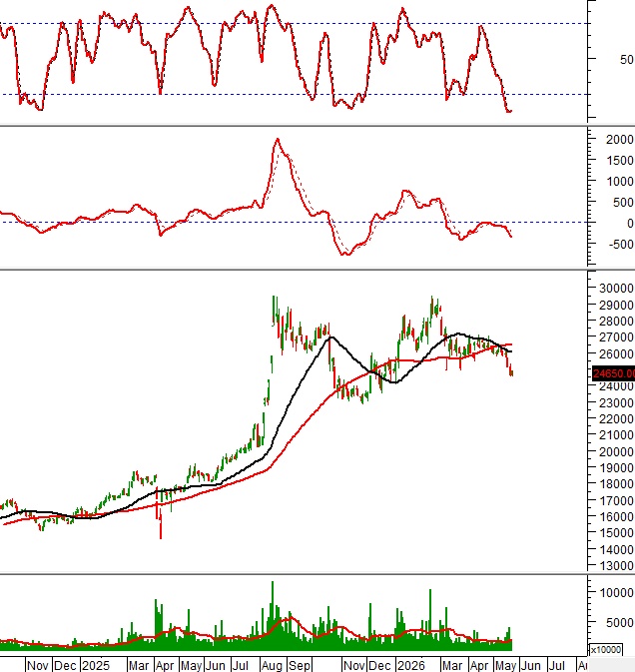This screenshot has width=635, height=672.
Task: Select the Dec label just before 2026
Action: pyautogui.click(x=379, y=666)
